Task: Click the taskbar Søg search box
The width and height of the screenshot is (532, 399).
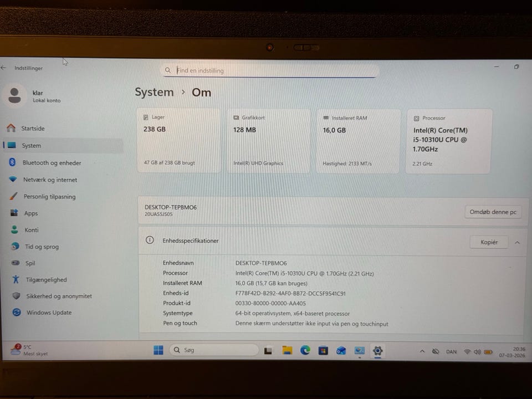Action: coord(213,350)
